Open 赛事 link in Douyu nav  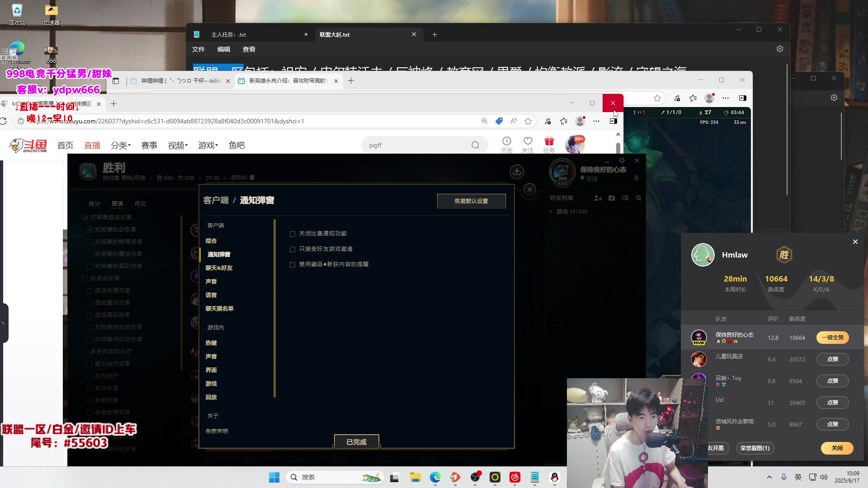[x=149, y=145]
